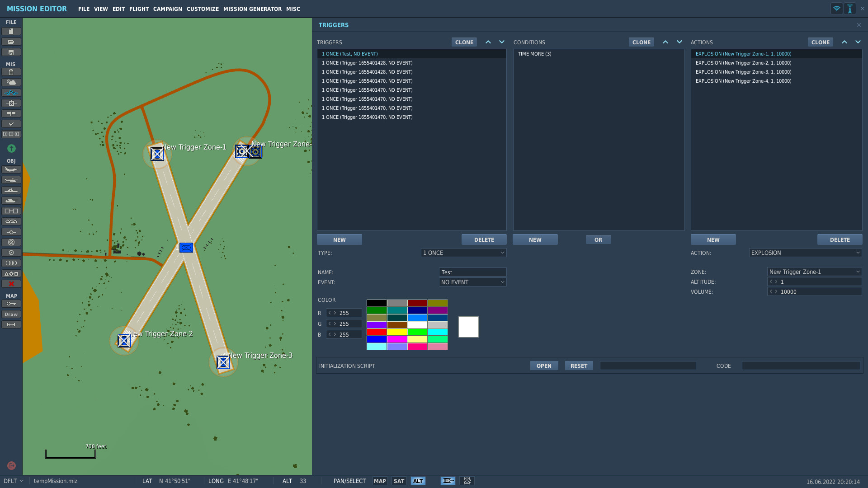Open the weather cloud settings icon
Viewport: 868px width, 488px height.
11,82
